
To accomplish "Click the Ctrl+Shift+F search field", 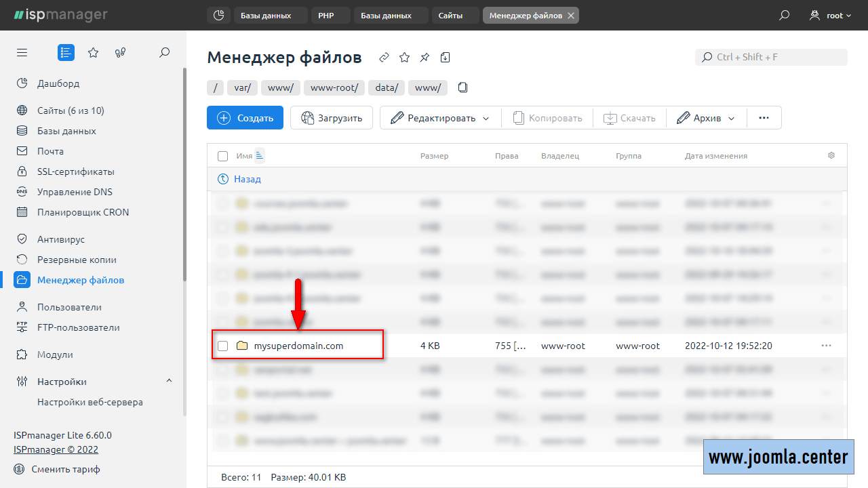I will click(771, 58).
